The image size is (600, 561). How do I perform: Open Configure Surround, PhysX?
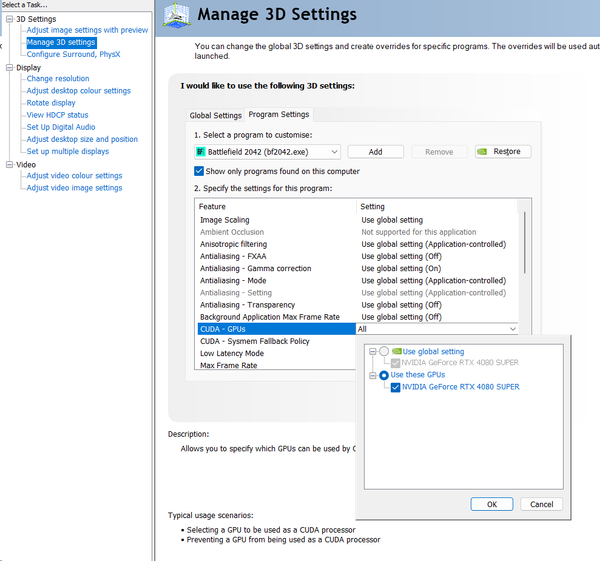[73, 54]
